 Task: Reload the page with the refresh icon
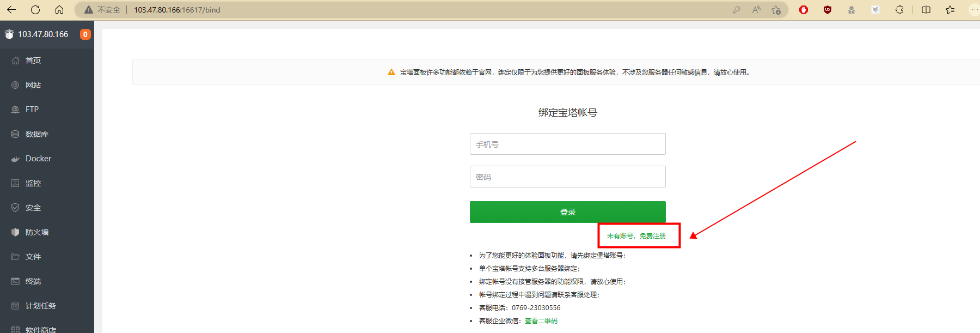click(x=35, y=10)
